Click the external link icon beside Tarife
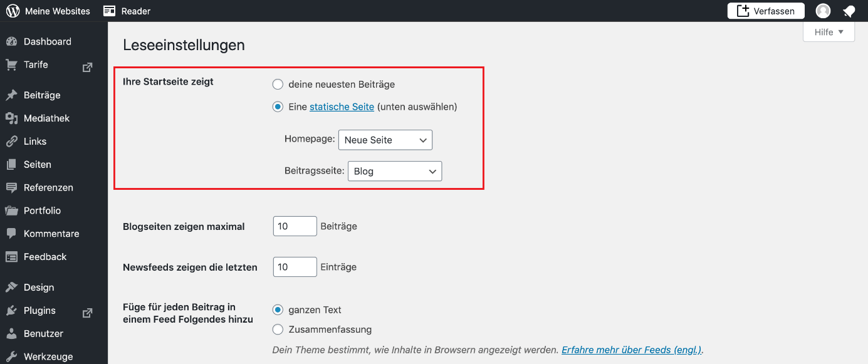The image size is (868, 364). 88,67
